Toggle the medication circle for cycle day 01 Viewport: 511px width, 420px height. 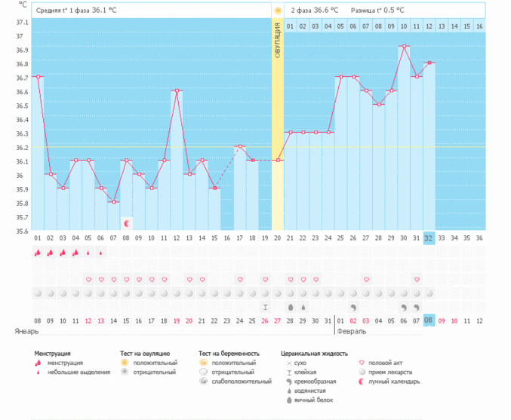pos(38,293)
